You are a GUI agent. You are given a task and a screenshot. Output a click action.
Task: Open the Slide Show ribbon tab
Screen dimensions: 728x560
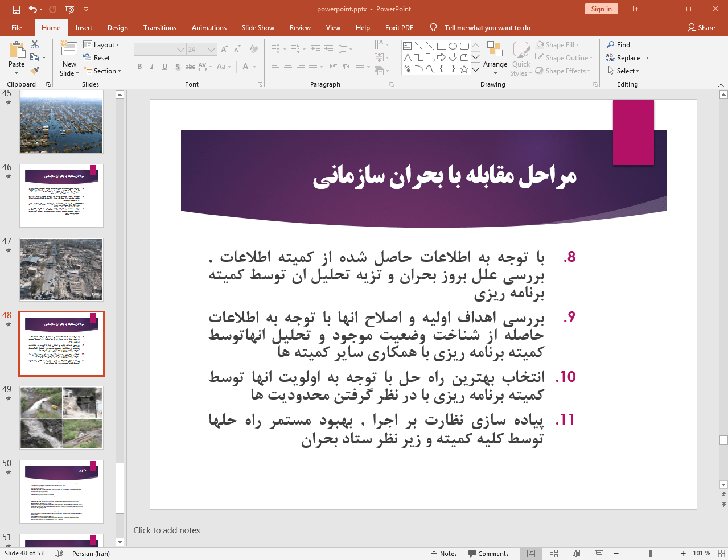257,27
